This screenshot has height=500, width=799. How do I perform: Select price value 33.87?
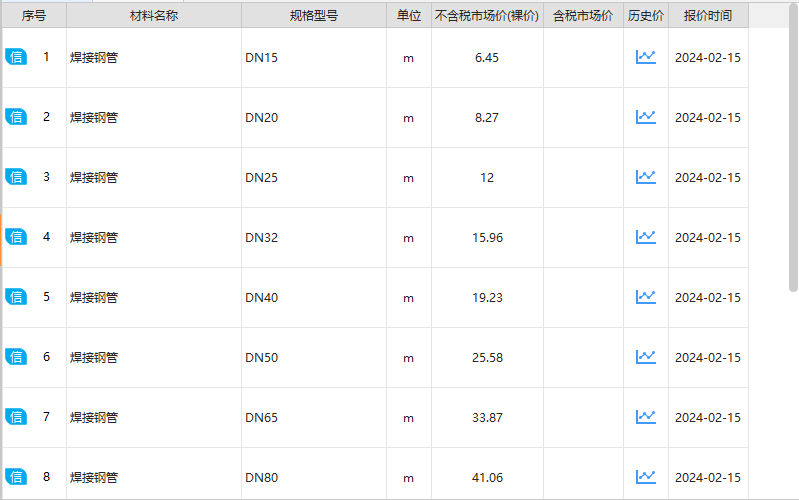487,417
